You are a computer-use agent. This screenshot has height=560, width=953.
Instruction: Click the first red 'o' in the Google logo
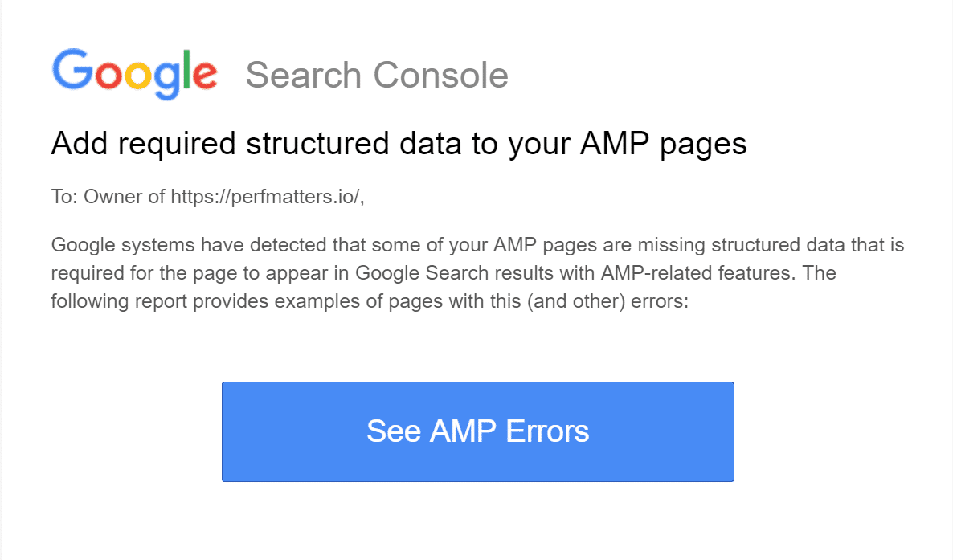point(109,76)
